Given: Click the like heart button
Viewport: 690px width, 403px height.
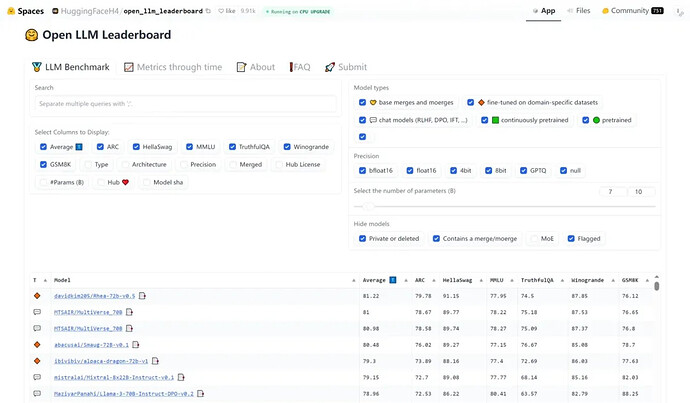Looking at the screenshot, I should [227, 11].
